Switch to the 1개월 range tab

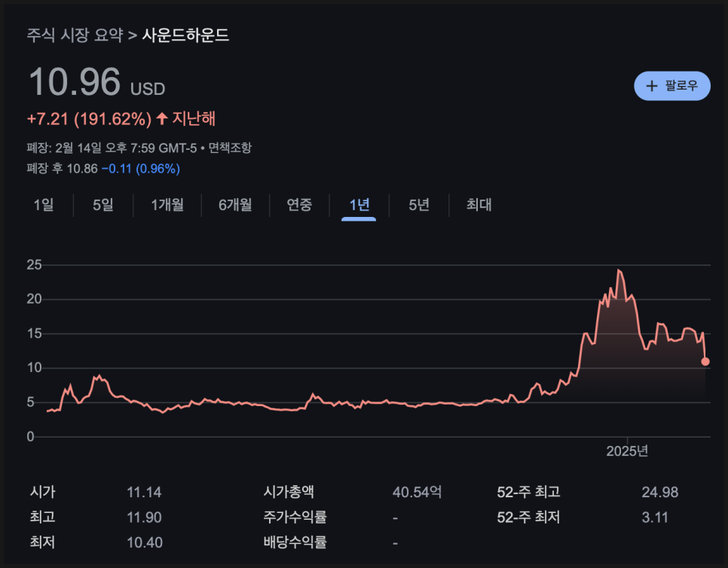pos(167,205)
